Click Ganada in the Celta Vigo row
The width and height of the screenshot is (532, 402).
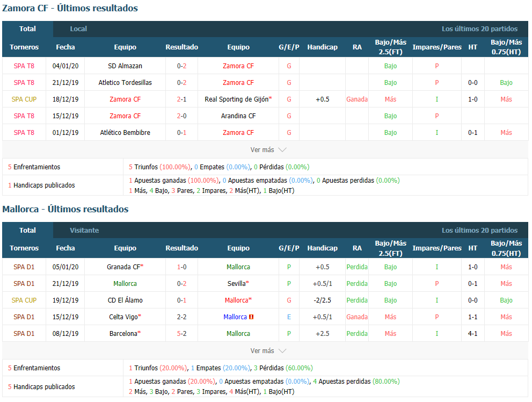[357, 317]
